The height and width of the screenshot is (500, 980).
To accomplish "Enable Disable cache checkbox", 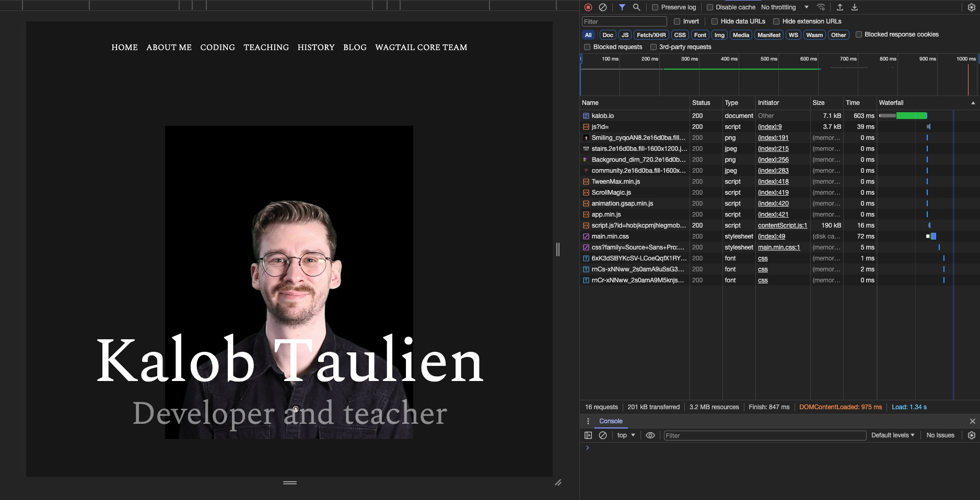I will (710, 7).
